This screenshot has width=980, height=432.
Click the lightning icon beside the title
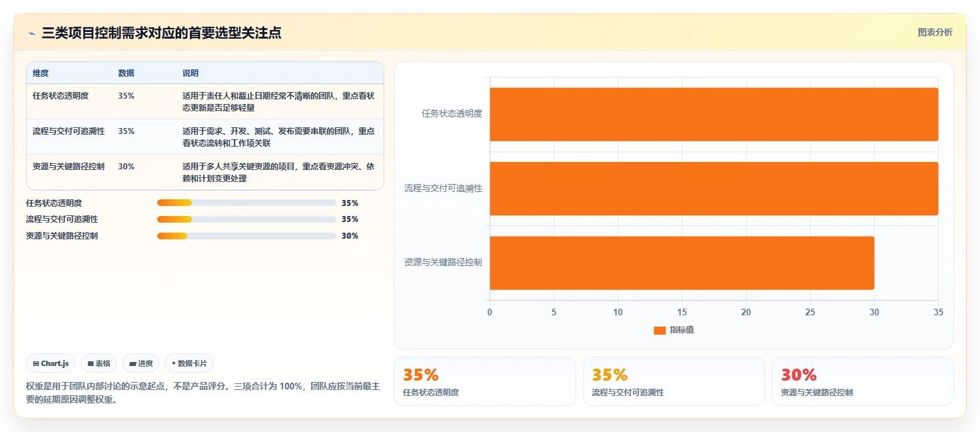31,33
